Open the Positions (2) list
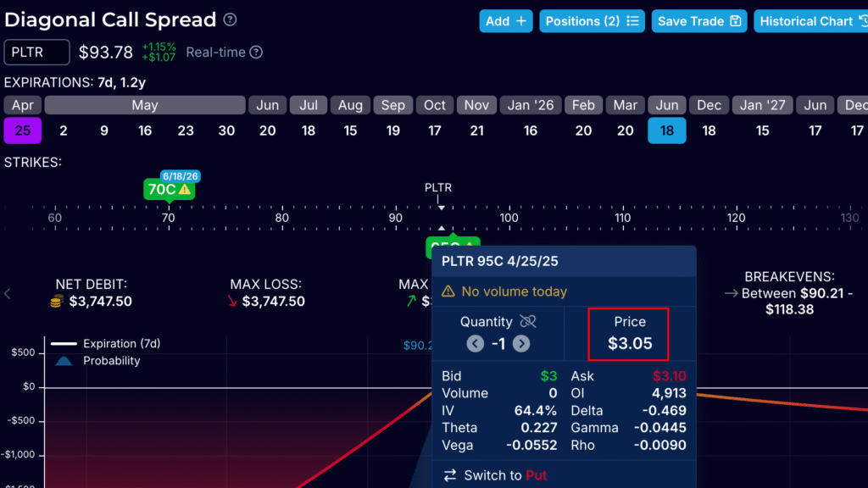868x488 pixels. coord(592,21)
